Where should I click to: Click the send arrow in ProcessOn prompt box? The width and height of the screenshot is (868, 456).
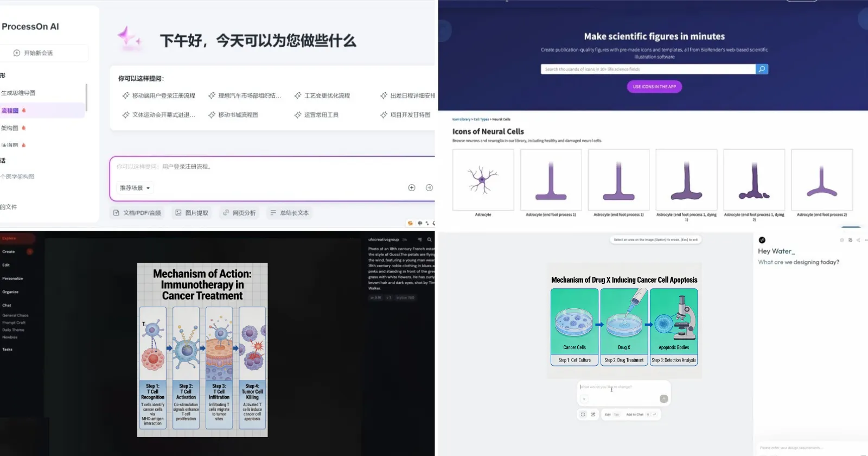click(x=429, y=188)
